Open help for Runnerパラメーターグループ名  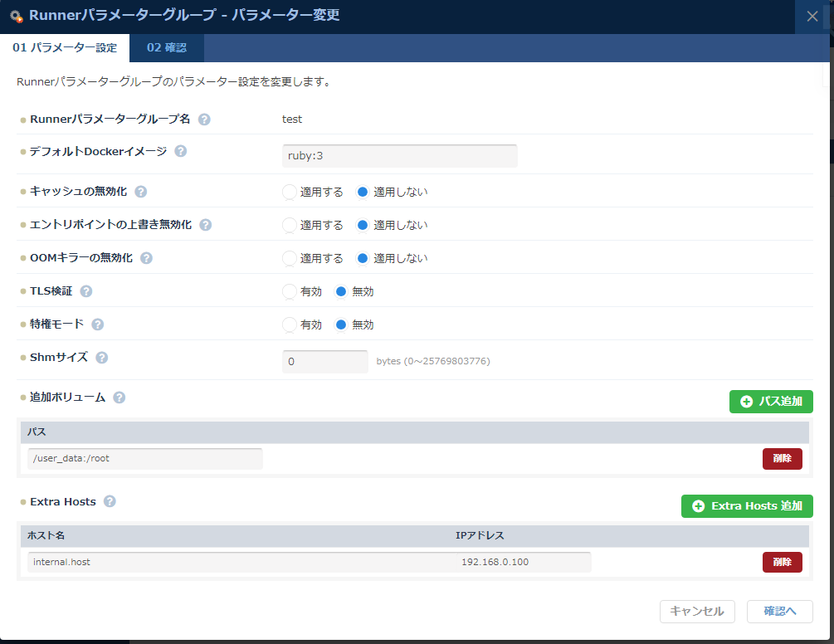tap(204, 119)
